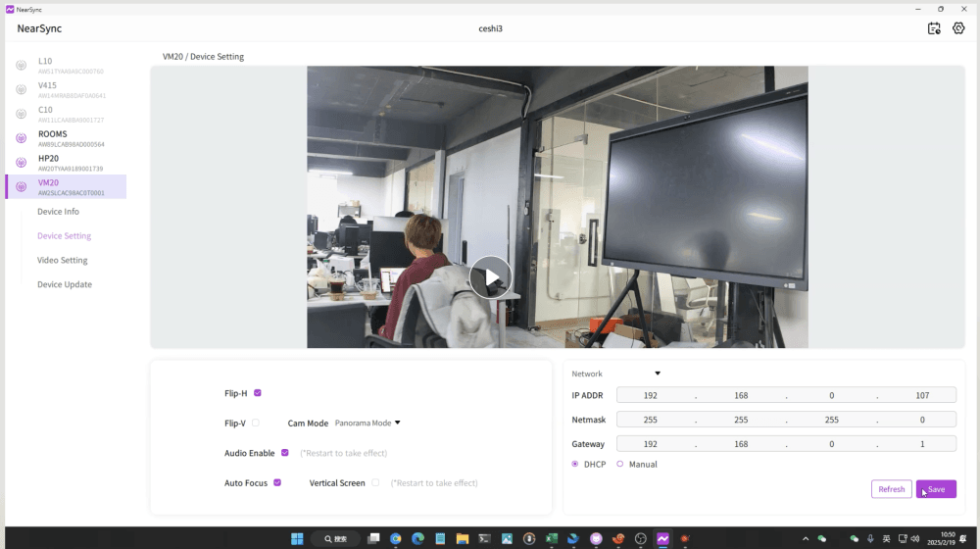
Task: Click the calendar schedule icon in the header
Action: coord(934,28)
